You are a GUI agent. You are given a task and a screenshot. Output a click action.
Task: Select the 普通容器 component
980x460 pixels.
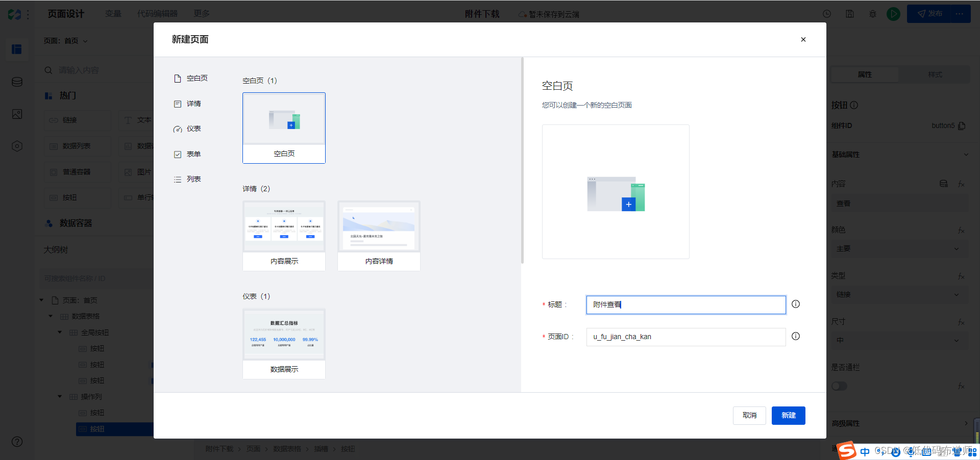tap(77, 172)
